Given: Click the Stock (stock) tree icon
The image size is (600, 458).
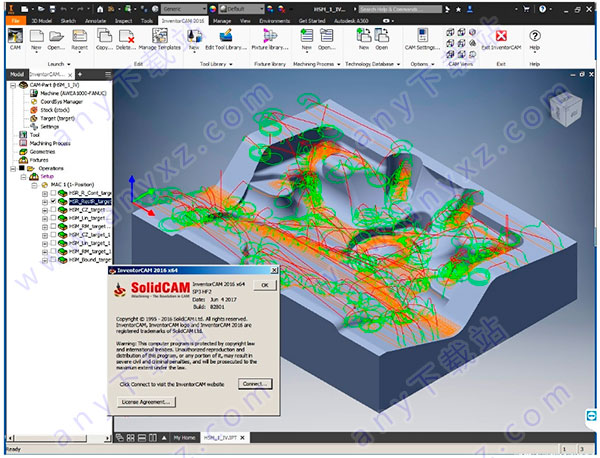Looking at the screenshot, I should [34, 110].
